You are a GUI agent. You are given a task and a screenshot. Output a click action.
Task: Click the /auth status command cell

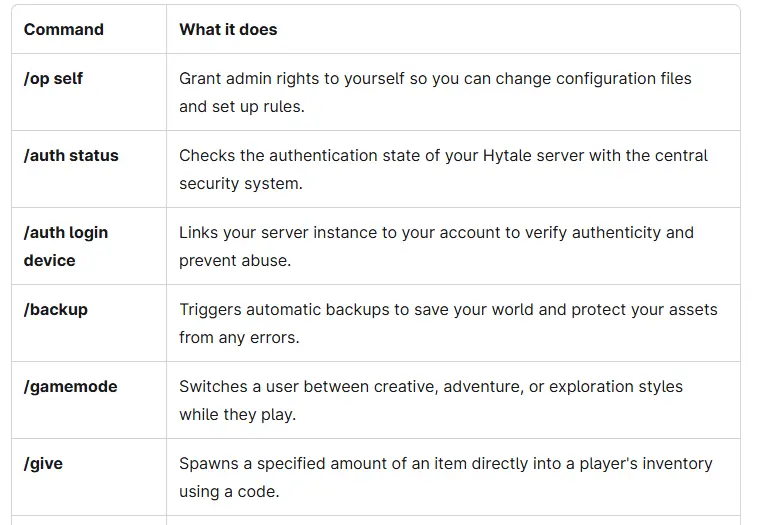click(x=71, y=155)
